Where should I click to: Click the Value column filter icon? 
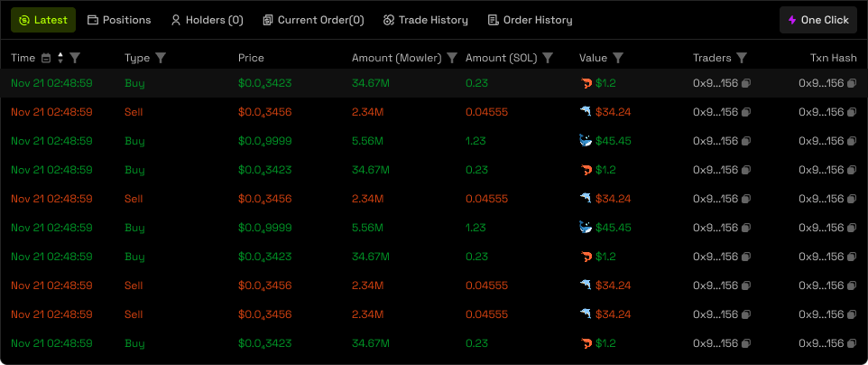coord(618,58)
